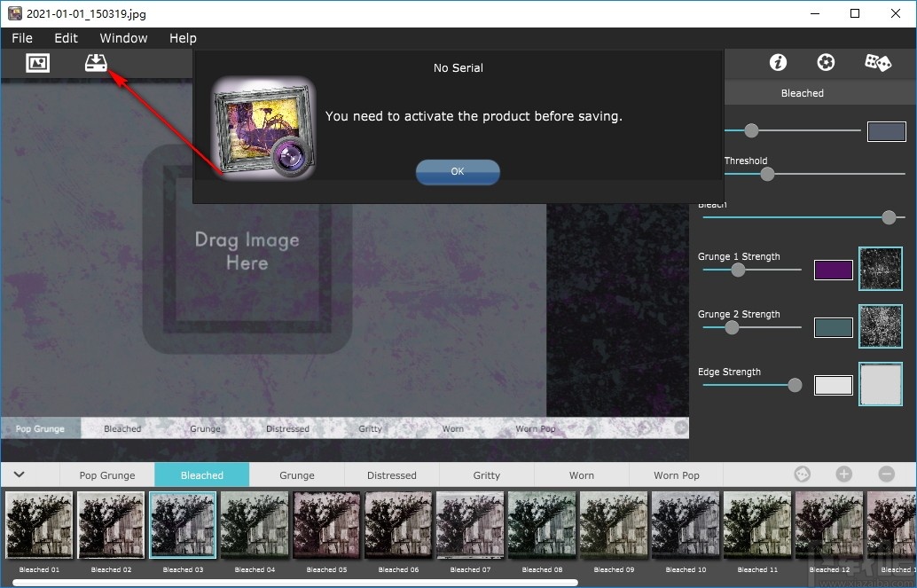Open the Window menu
The width and height of the screenshot is (917, 588).
(123, 38)
